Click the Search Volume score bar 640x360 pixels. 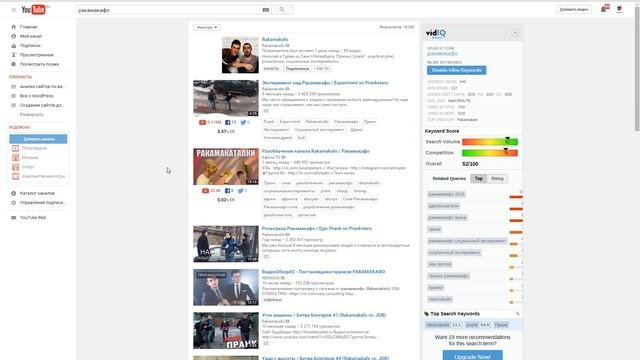(490, 142)
